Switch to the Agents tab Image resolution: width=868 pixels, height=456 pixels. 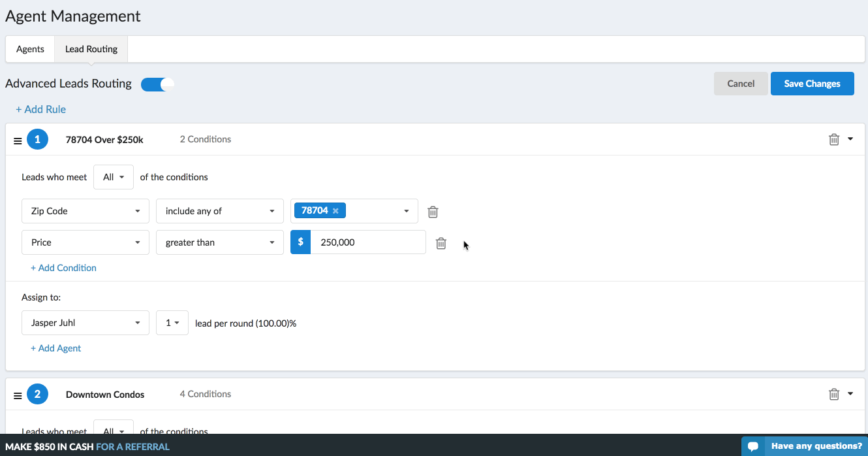click(30, 49)
